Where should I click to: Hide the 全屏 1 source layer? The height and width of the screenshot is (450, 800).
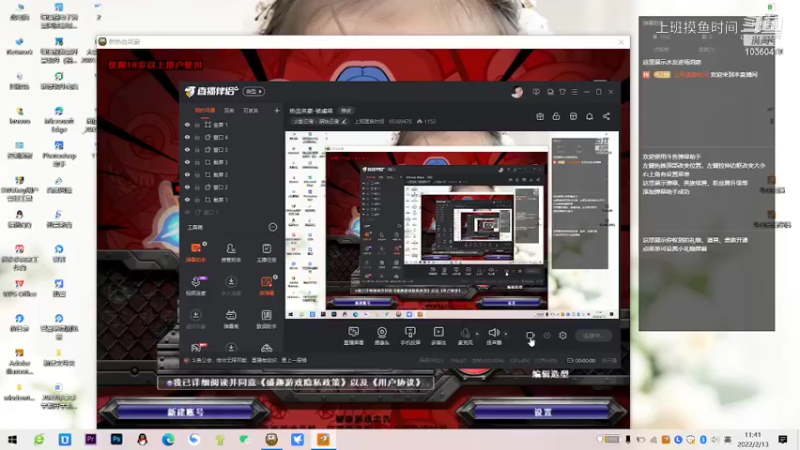187,124
